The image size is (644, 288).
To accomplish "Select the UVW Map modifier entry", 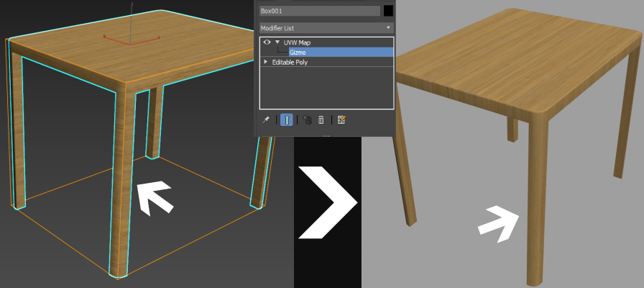I will click(x=298, y=42).
